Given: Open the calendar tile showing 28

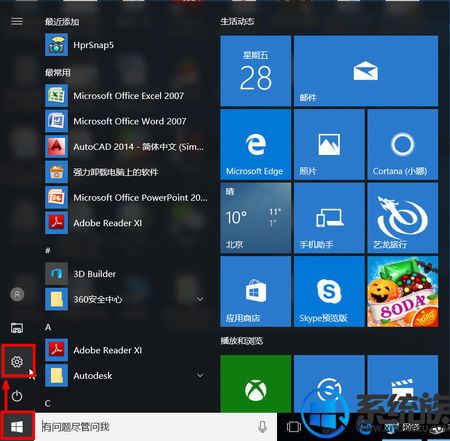Looking at the screenshot, I should tap(256, 71).
